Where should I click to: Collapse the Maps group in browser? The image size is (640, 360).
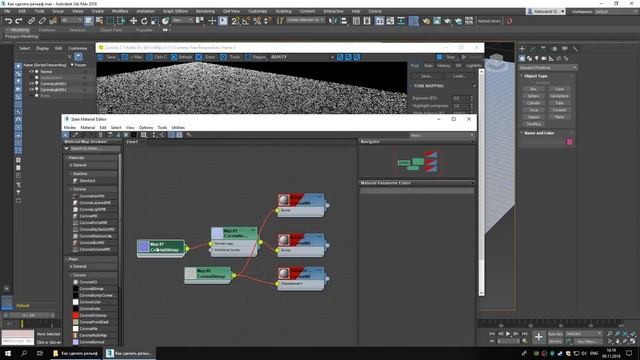tap(67, 259)
